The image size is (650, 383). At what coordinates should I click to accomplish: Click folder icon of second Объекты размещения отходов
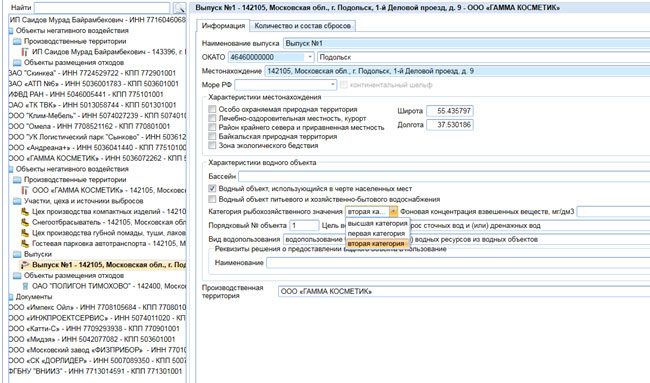tap(17, 276)
